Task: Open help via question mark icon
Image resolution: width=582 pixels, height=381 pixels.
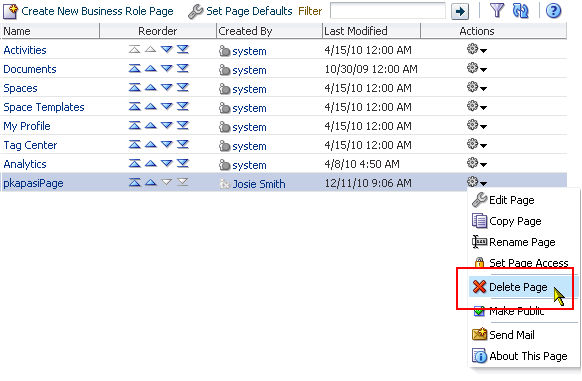Action: 553,10
